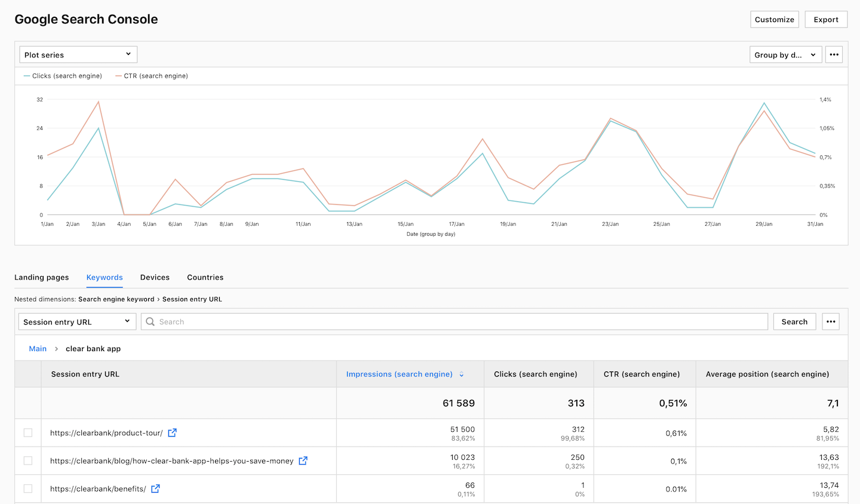The width and height of the screenshot is (860, 504).
Task: Click total CTR value 0,51%
Action: [x=673, y=404]
